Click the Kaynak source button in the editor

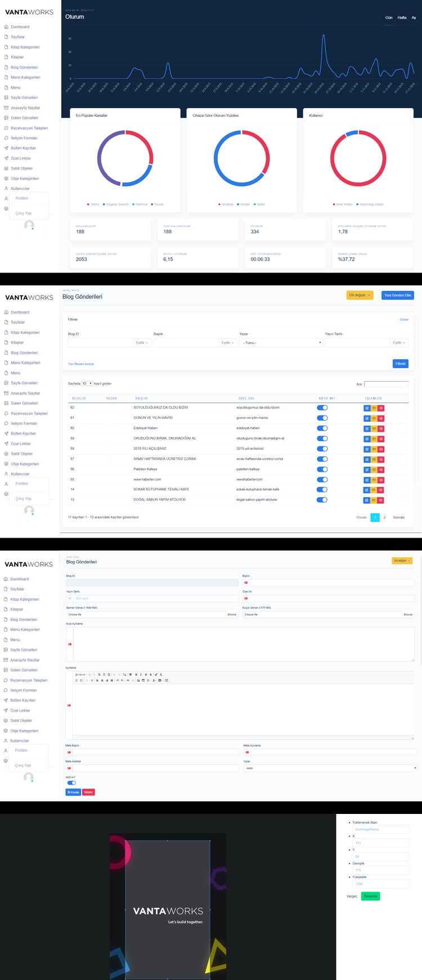[x=80, y=674]
